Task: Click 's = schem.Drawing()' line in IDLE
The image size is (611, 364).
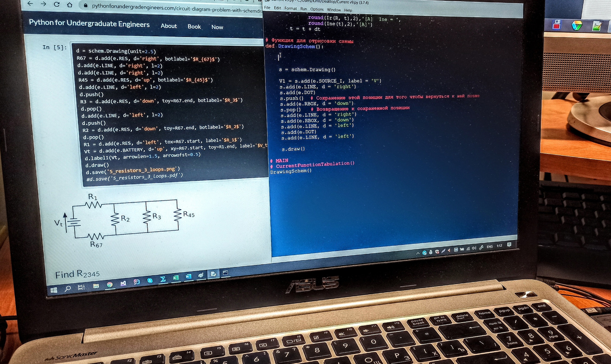Action: click(x=307, y=69)
